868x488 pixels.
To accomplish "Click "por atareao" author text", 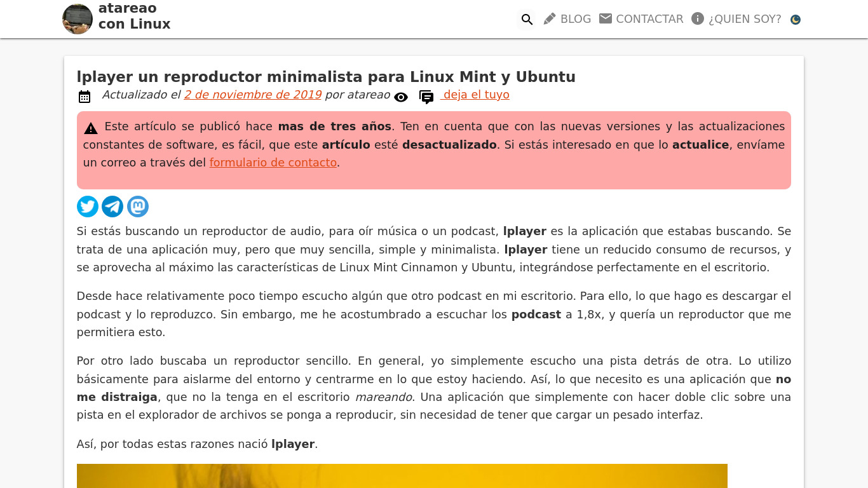I will point(357,95).
